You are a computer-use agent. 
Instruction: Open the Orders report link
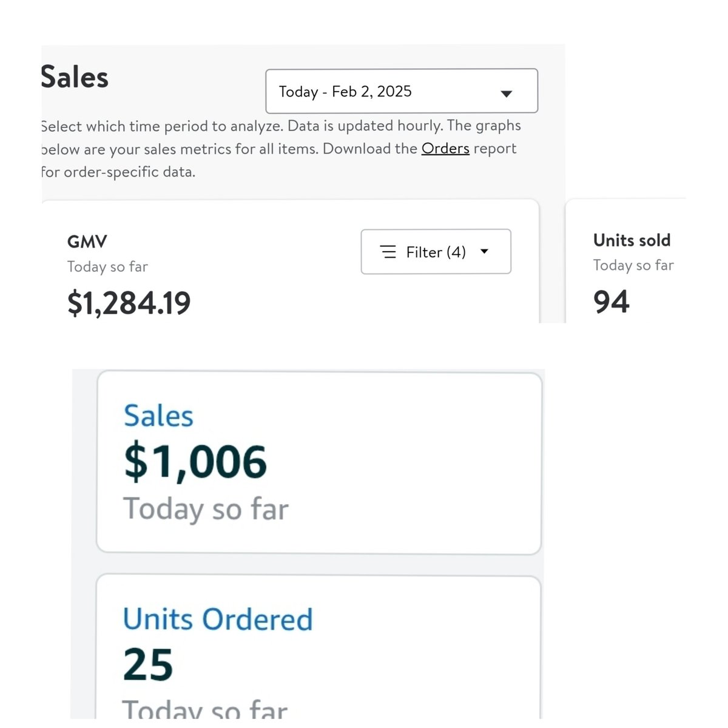[445, 149]
